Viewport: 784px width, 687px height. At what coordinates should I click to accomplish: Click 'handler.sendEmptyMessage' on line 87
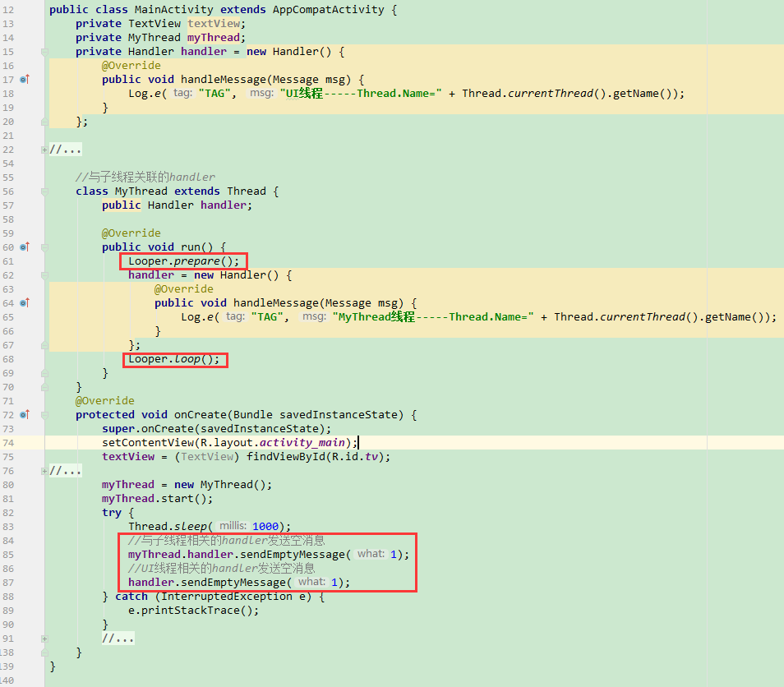pos(207,583)
